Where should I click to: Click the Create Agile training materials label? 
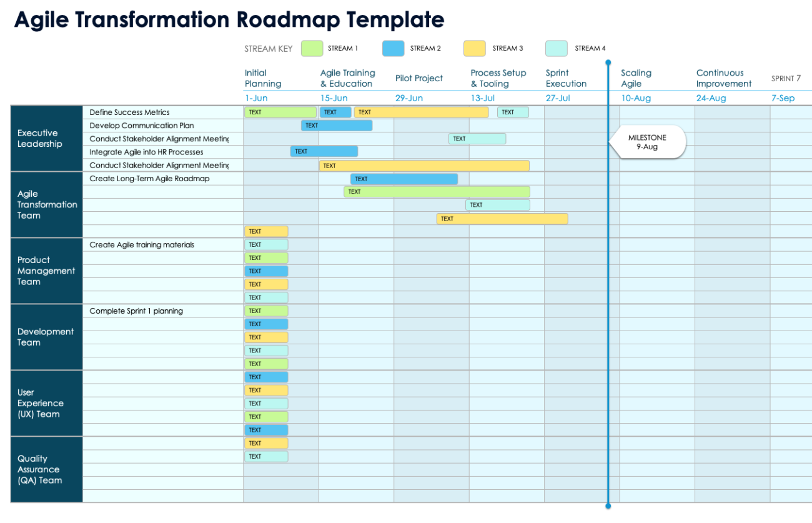click(141, 244)
